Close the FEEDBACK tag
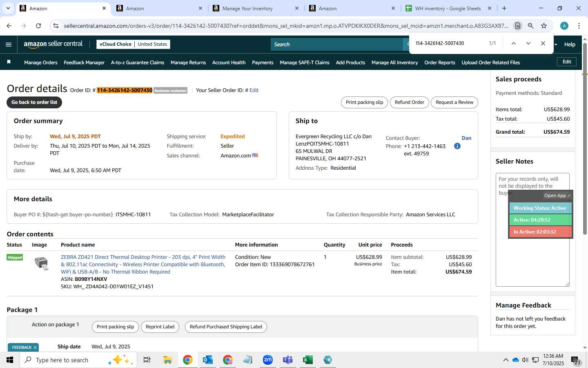The height and width of the screenshot is (368, 588). click(x=35, y=348)
